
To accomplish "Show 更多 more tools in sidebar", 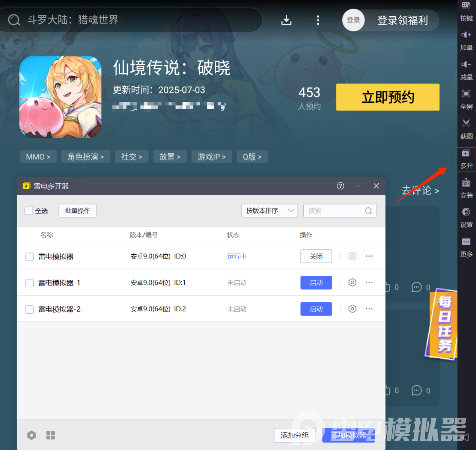I will click(466, 247).
